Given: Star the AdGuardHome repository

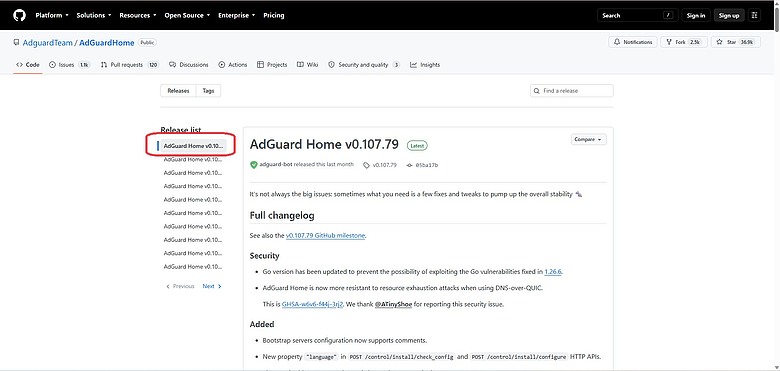Looking at the screenshot, I should point(736,42).
